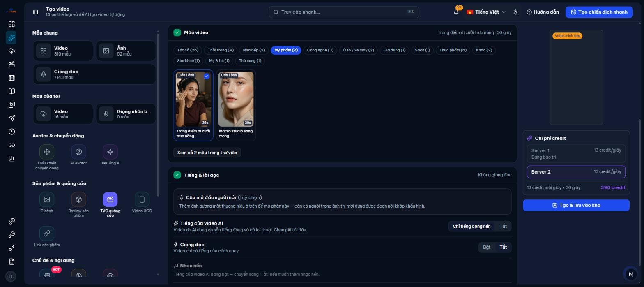
Task: Open the bar chart statistics icon
Action: tap(11, 158)
